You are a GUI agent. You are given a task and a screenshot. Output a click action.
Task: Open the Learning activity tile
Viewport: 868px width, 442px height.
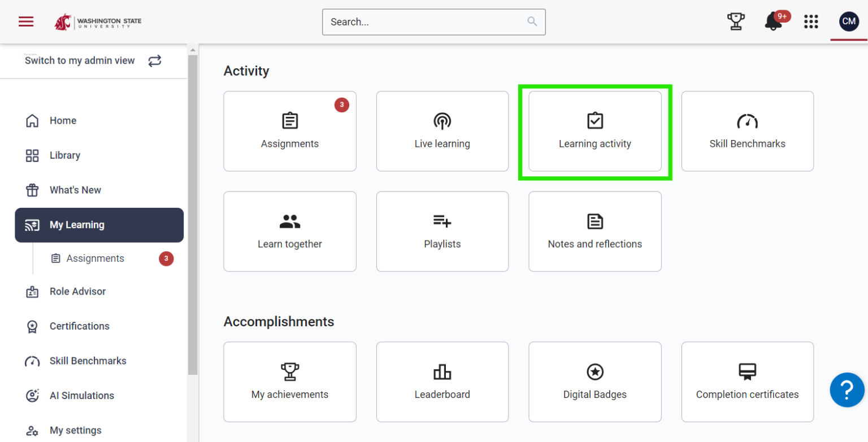[x=594, y=131]
